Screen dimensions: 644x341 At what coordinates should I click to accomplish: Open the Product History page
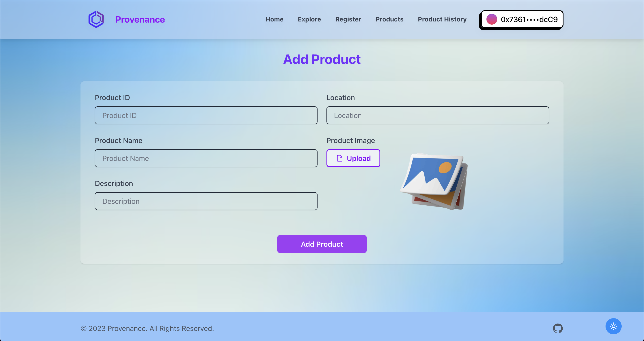coord(442,19)
